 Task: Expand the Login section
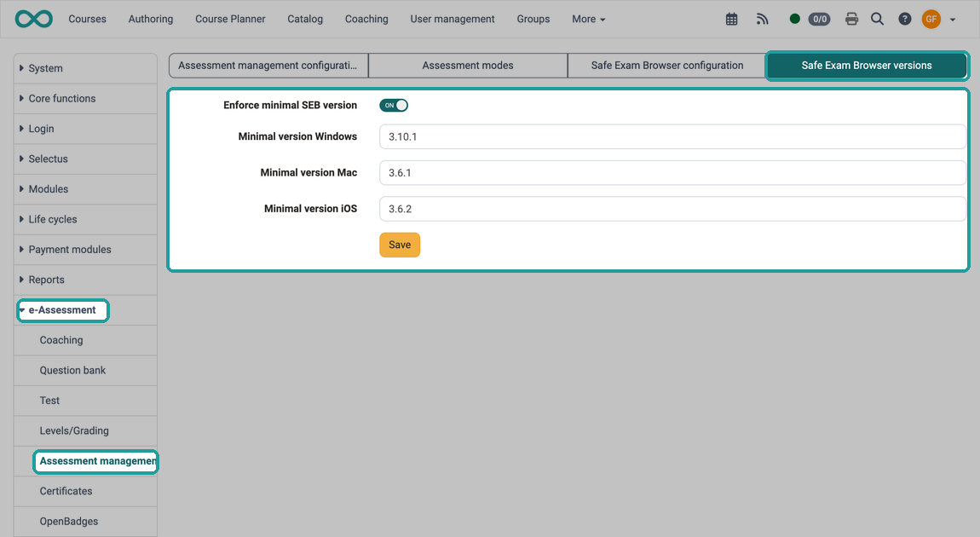85,128
